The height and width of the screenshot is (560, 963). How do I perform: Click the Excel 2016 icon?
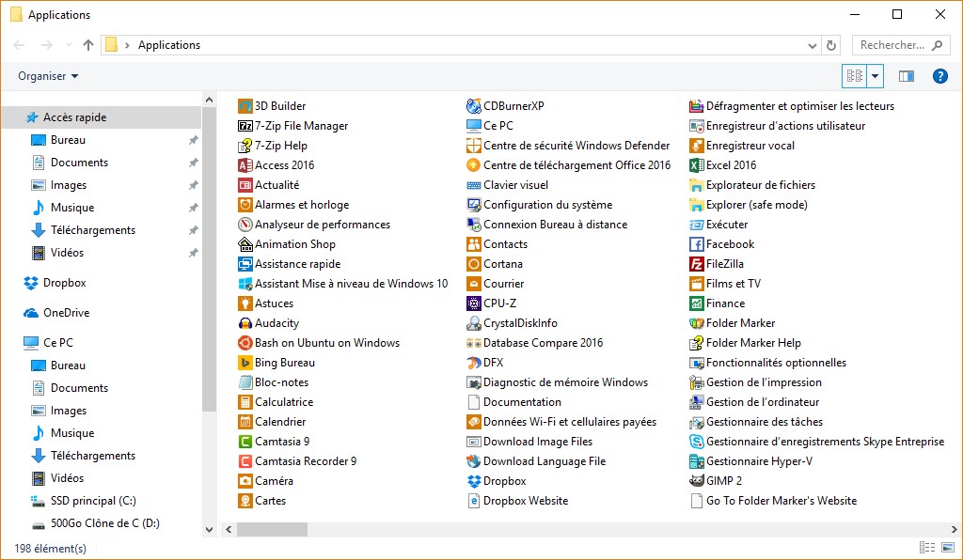point(697,165)
